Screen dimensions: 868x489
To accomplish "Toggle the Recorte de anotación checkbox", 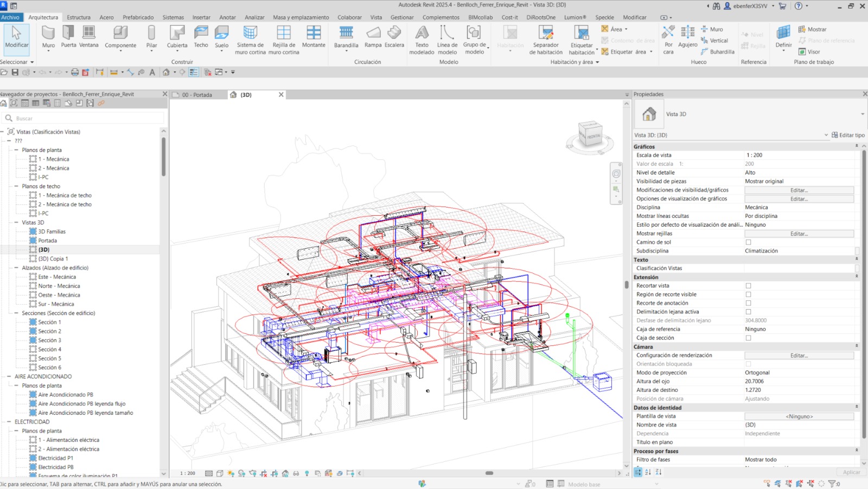I will 748,303.
